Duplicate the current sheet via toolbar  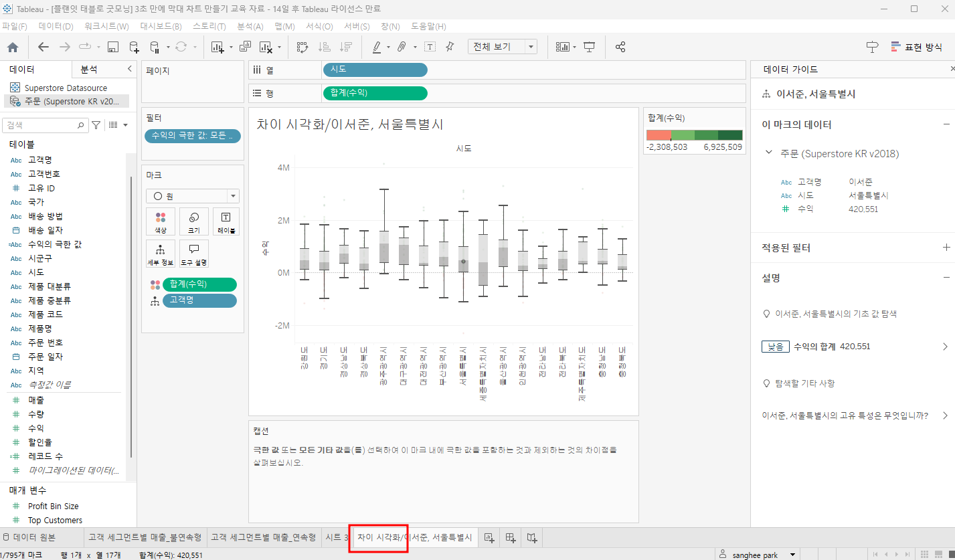click(x=245, y=47)
